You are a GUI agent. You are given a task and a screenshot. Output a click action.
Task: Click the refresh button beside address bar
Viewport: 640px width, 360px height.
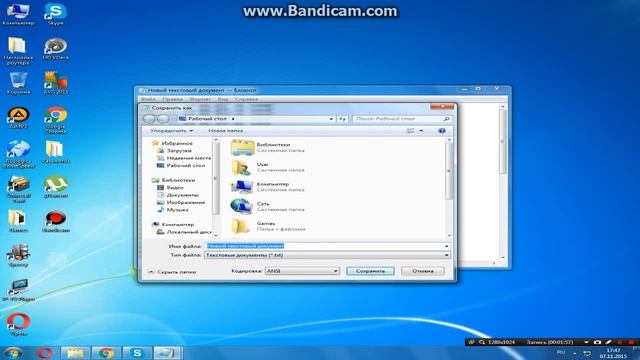click(342, 119)
